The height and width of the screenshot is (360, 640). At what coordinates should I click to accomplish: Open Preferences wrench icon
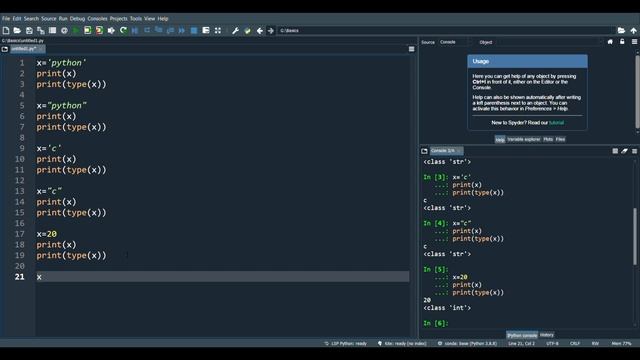236,31
